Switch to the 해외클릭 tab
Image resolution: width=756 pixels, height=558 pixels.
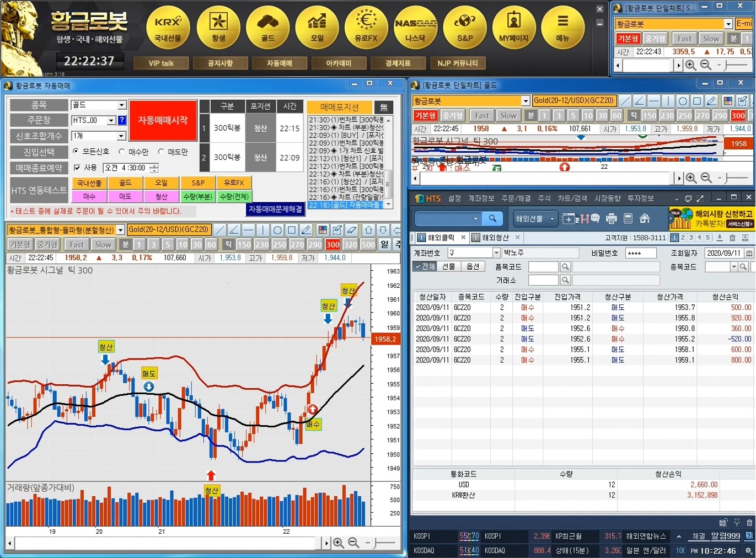point(441,238)
